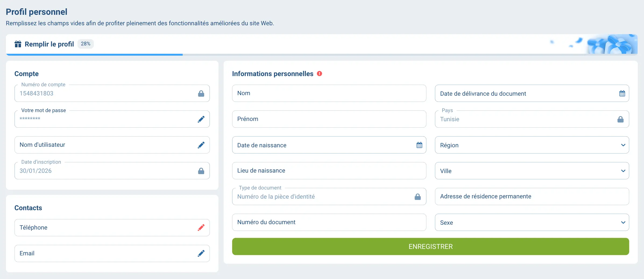Click the red warning icon near Informations personnelles
644x279 pixels.
pos(319,74)
